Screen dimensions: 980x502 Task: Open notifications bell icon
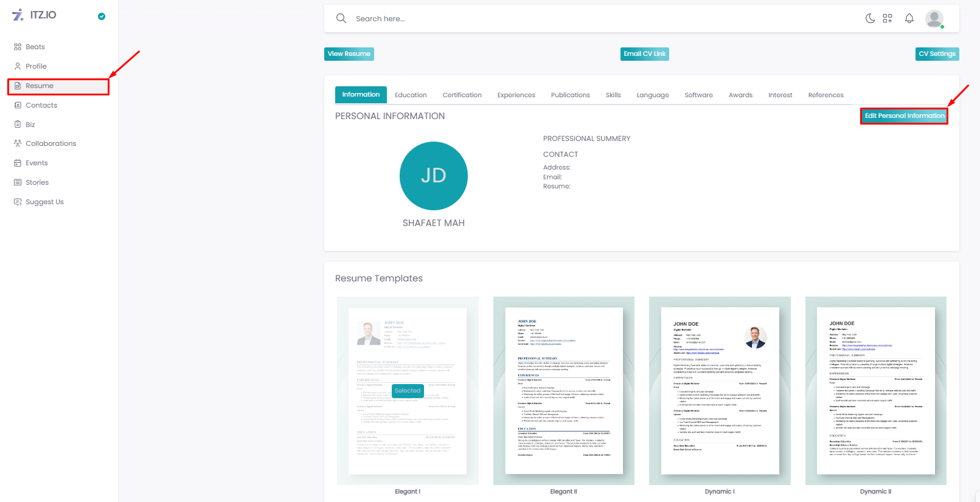[909, 18]
